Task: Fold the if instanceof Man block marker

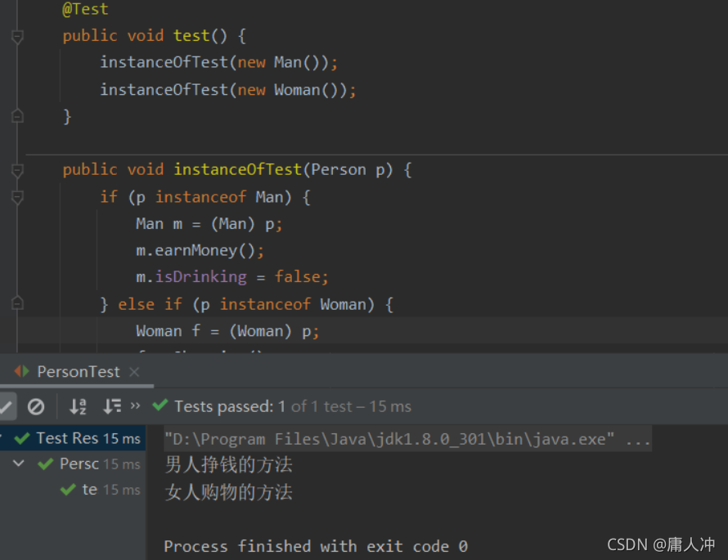Action: 17,197
